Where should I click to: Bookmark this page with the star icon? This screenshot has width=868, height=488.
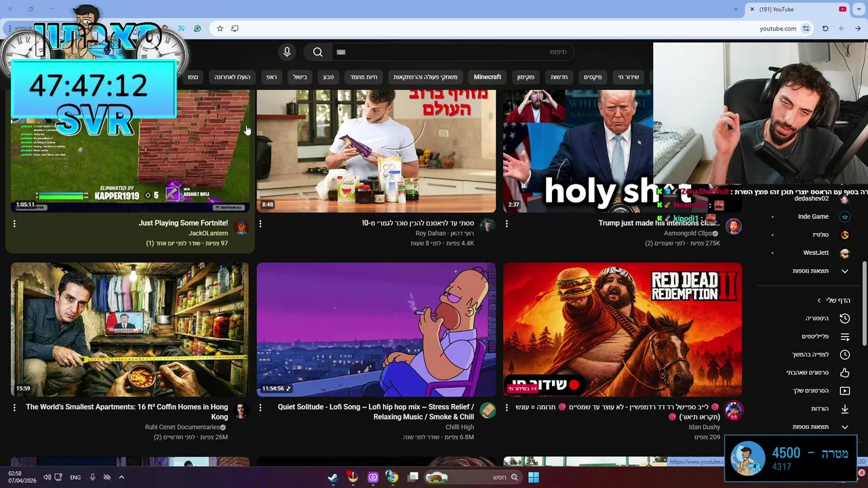tap(220, 28)
